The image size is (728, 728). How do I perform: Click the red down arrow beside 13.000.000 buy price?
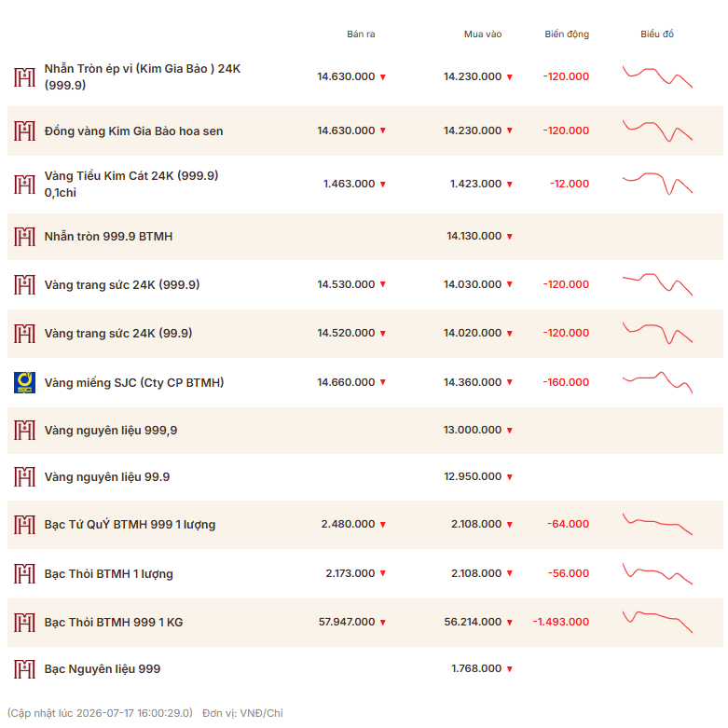point(510,431)
